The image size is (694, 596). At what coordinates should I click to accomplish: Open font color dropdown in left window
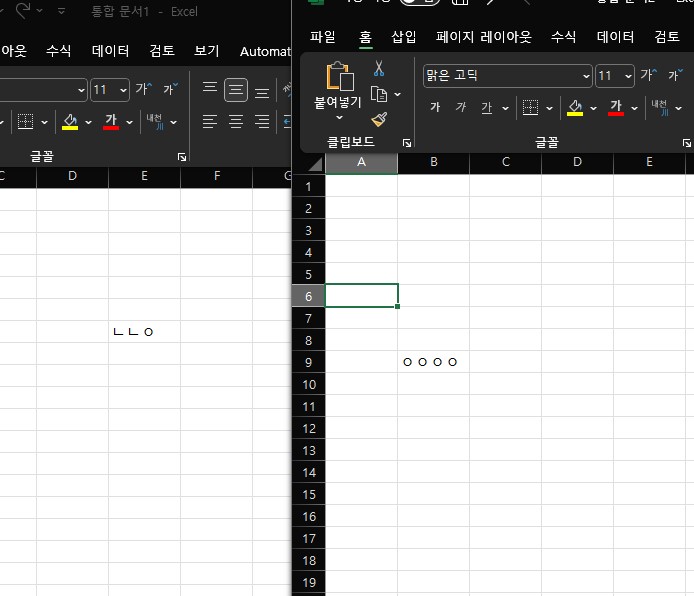click(x=129, y=122)
